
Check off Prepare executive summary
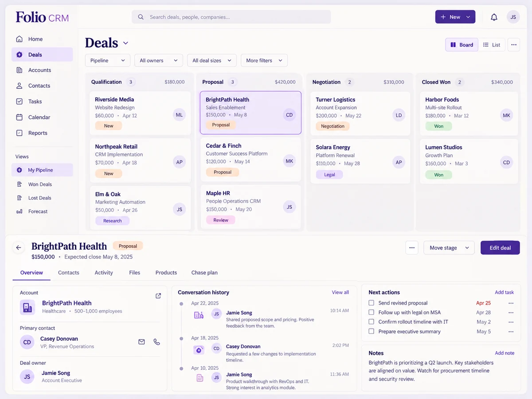[372, 331]
